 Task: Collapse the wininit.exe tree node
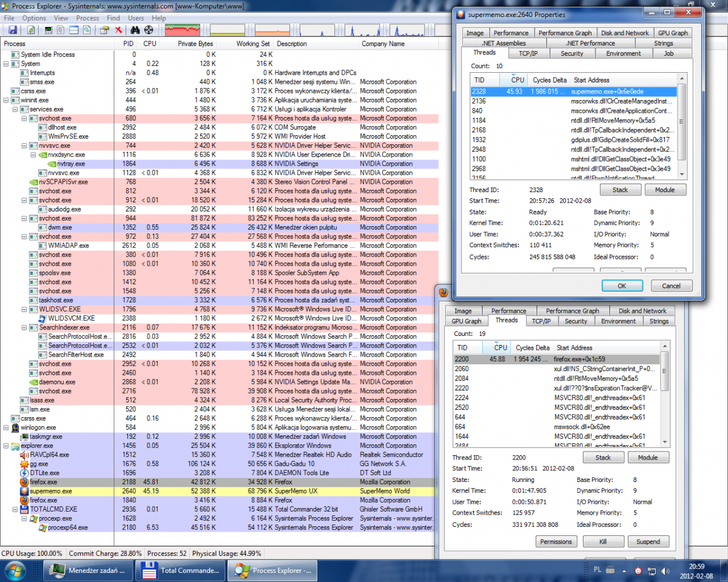pyautogui.click(x=6, y=100)
